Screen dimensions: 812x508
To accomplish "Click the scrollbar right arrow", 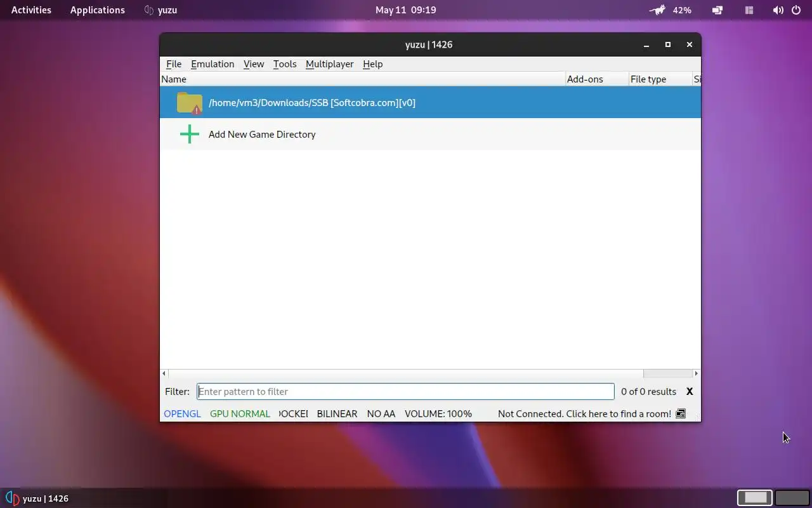I will click(696, 373).
